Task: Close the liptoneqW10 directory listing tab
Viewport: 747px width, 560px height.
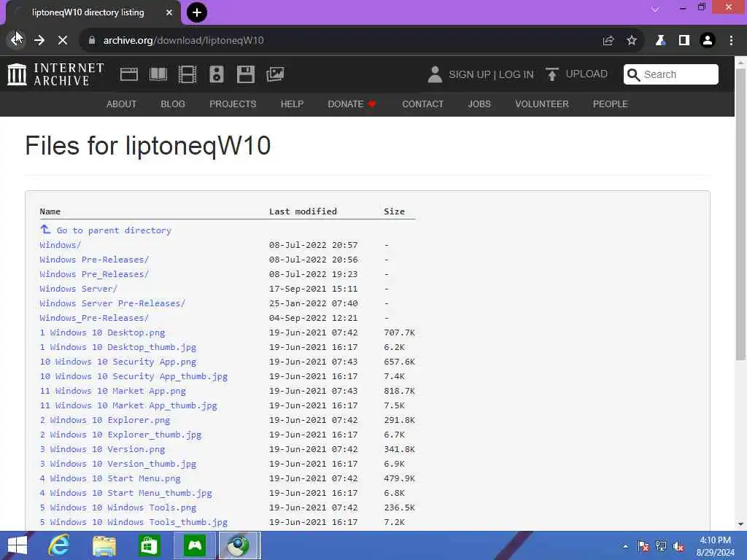Action: 169,12
